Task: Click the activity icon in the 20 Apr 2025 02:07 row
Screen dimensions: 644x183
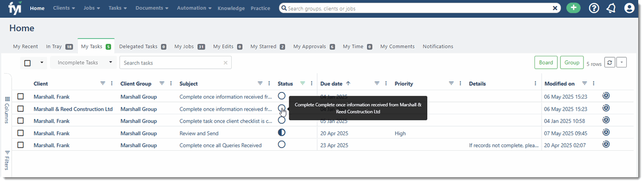Action: point(606,144)
